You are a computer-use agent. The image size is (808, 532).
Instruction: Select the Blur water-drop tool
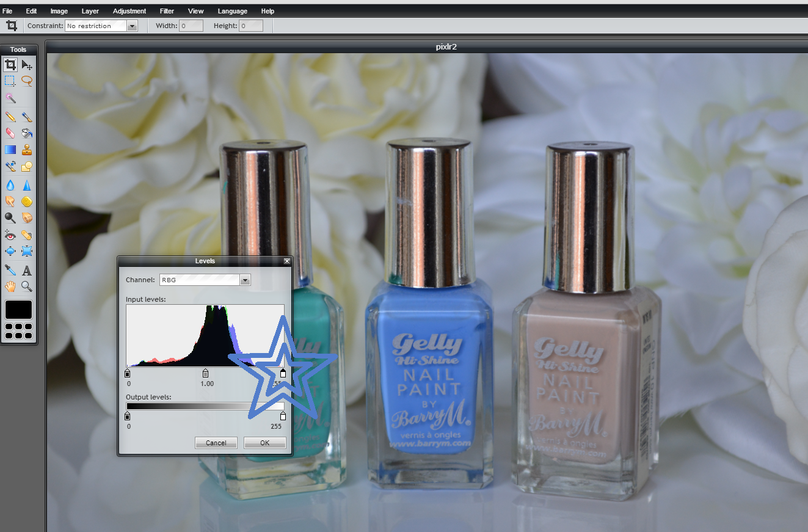point(10,185)
